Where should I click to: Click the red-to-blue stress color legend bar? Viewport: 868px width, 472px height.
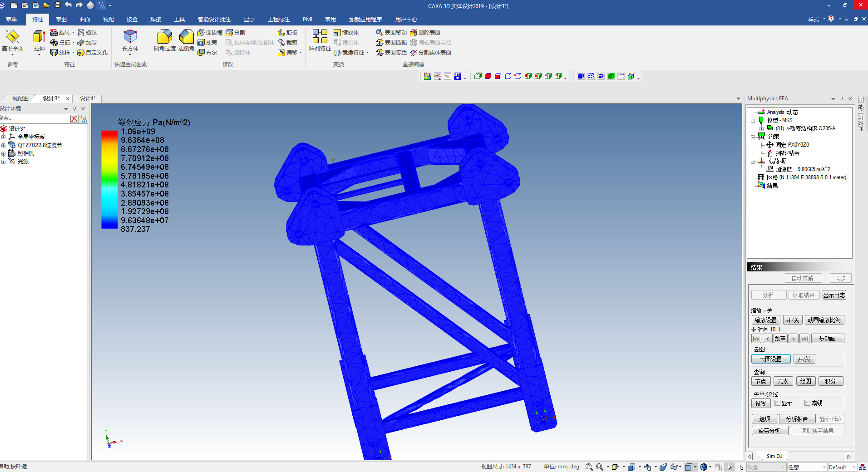coord(109,180)
